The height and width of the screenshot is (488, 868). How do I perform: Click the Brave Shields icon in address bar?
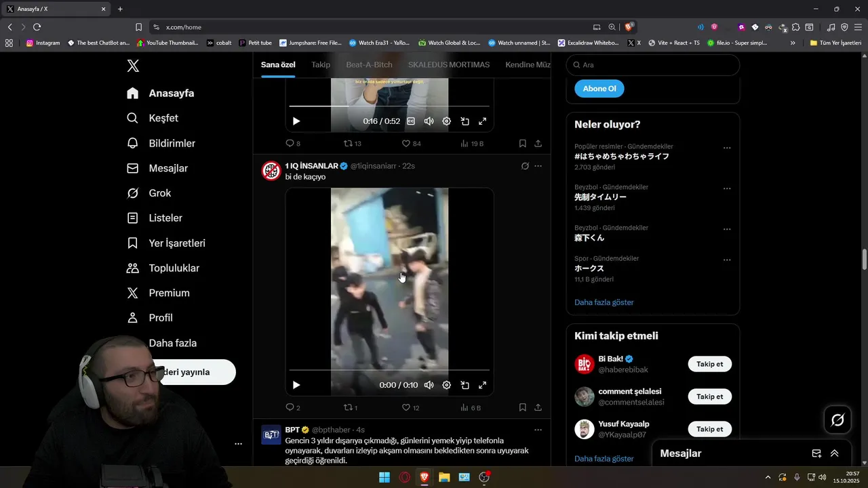629,27
